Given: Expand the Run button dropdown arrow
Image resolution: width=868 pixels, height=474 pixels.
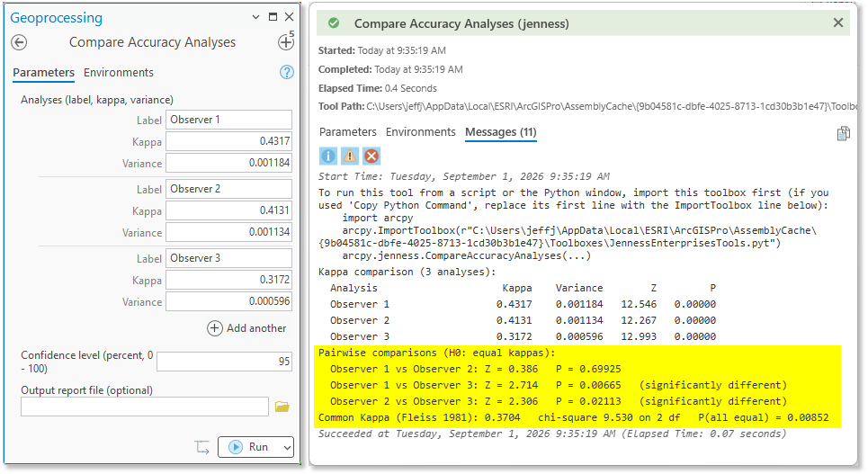Looking at the screenshot, I should coord(287,447).
